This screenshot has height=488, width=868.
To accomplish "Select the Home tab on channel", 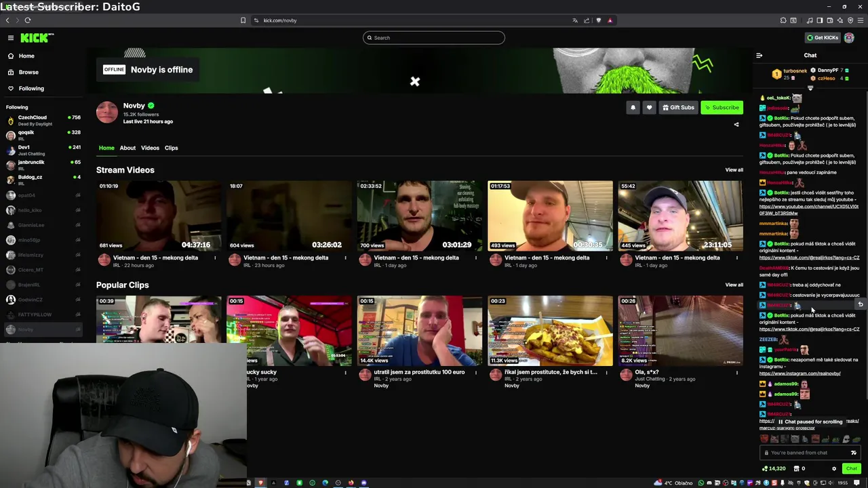I will click(x=106, y=148).
